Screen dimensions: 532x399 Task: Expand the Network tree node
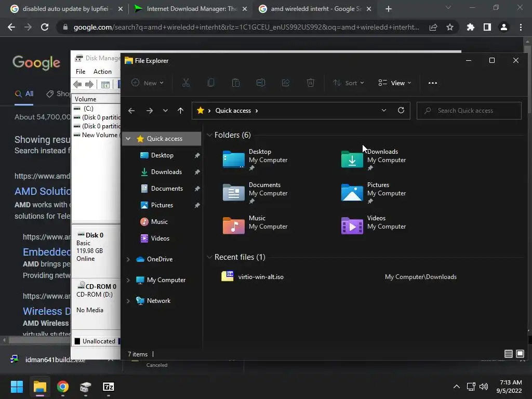pyautogui.click(x=128, y=301)
